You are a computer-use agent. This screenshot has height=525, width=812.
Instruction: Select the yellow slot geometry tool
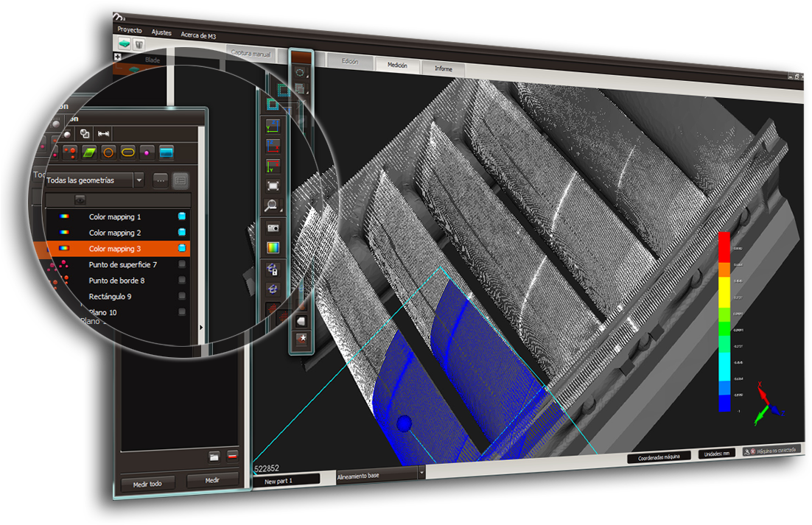click(x=127, y=152)
